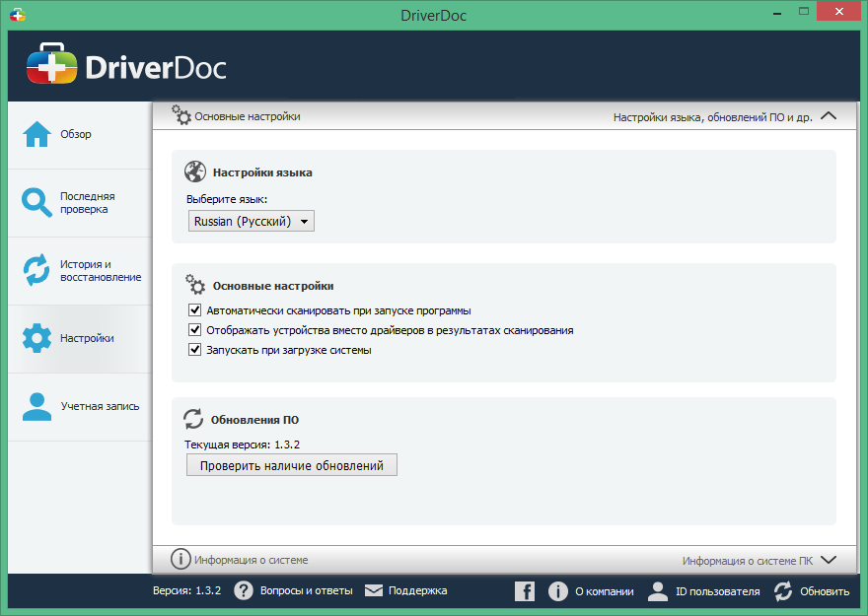
Task: Toggle Отображать устройства вместо драйверов checkbox
Action: (x=194, y=329)
